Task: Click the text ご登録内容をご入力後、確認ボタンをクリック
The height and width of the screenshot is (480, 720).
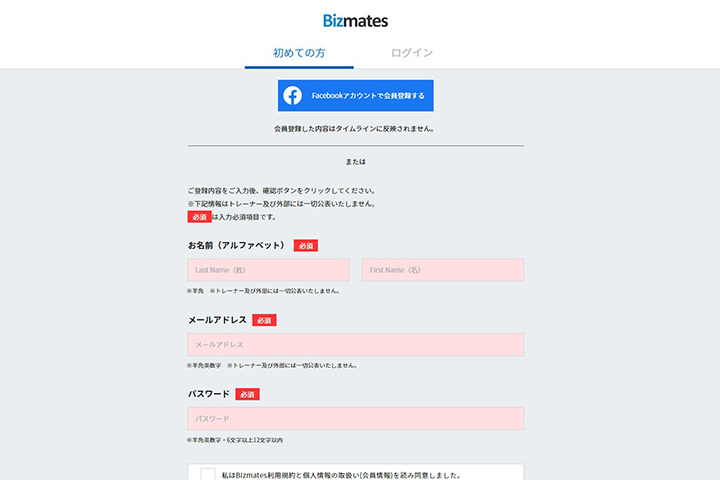Action: tap(282, 191)
